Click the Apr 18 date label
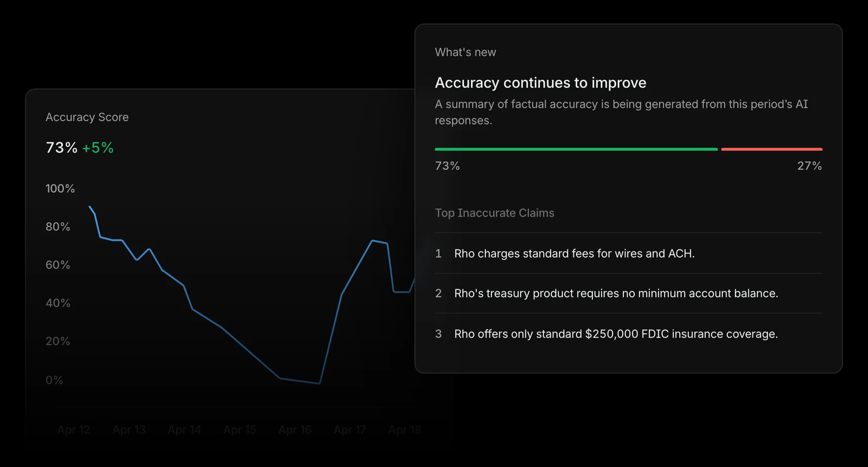The image size is (868, 467). coord(405,430)
